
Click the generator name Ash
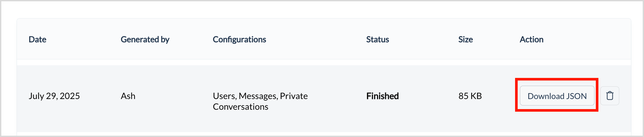pyautogui.click(x=128, y=96)
